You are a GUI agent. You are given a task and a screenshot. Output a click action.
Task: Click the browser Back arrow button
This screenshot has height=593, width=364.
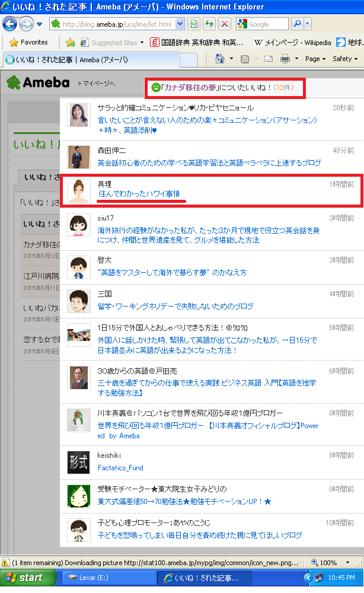(x=10, y=24)
